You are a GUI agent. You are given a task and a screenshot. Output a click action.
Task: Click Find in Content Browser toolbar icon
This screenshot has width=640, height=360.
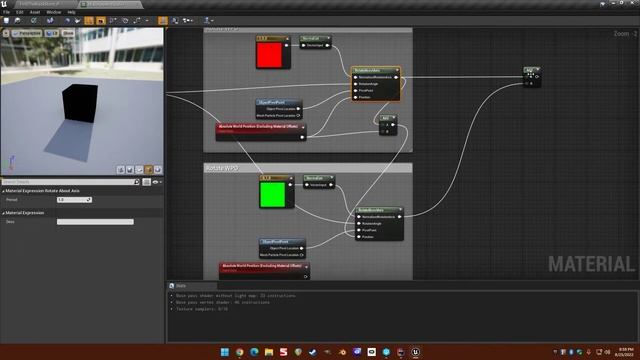18,20
